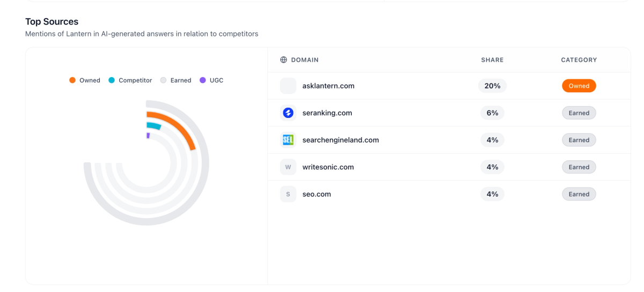Click the asklantern.com favicon placeholder
The height and width of the screenshot is (292, 644).
coord(288,86)
